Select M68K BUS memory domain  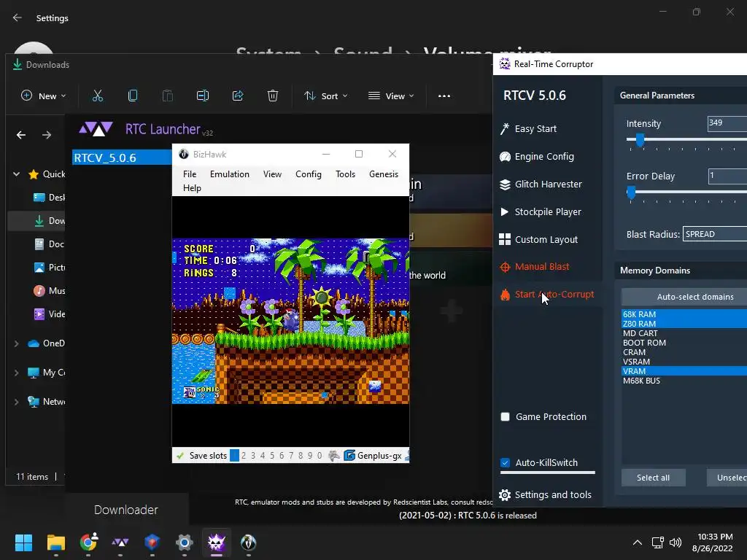(x=684, y=381)
